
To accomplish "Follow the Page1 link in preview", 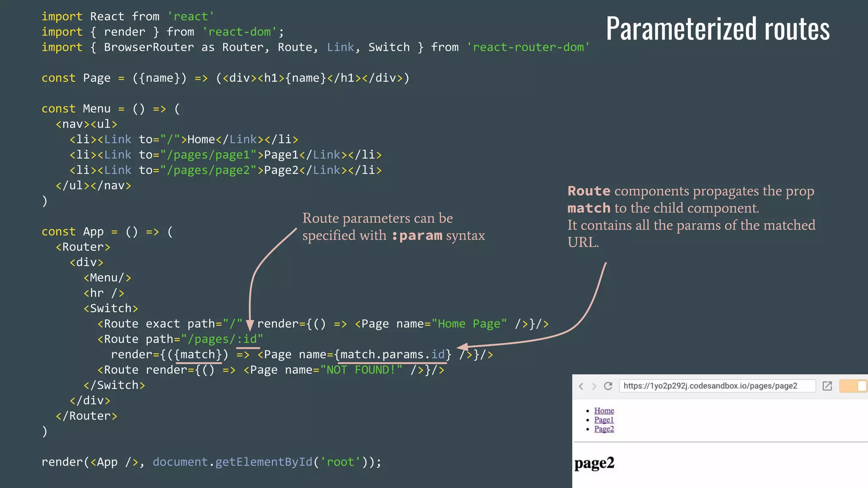I will (604, 420).
